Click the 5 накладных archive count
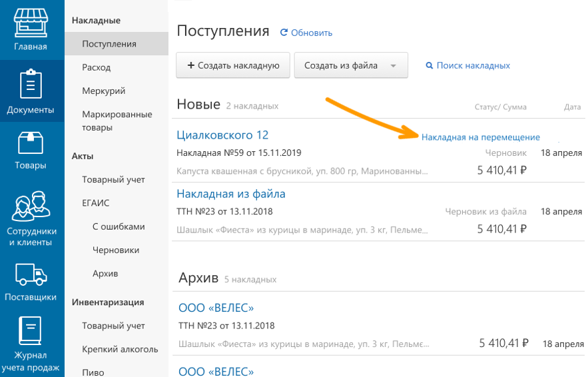This screenshot has height=377, width=588. tap(250, 280)
